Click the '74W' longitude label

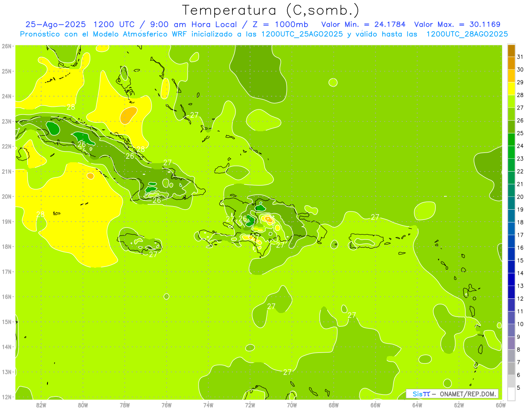(208, 405)
